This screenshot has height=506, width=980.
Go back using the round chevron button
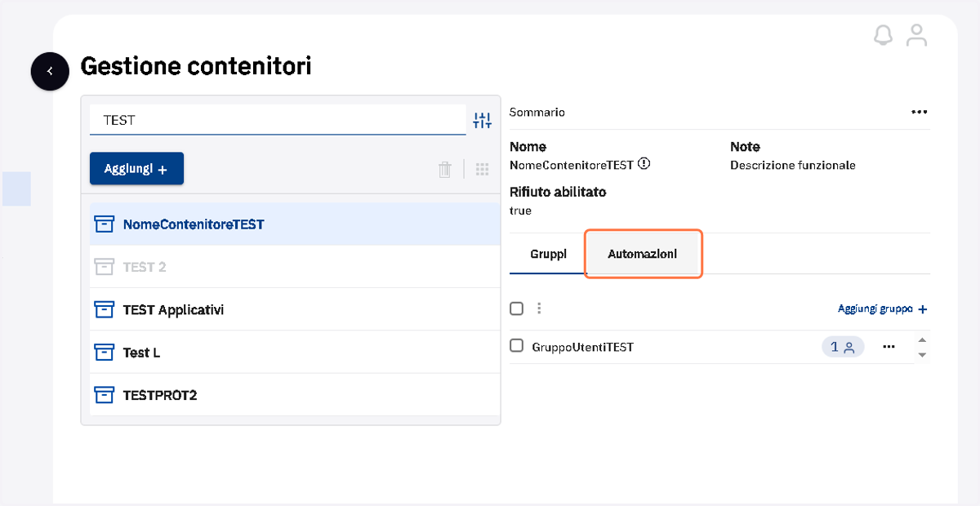(x=50, y=71)
